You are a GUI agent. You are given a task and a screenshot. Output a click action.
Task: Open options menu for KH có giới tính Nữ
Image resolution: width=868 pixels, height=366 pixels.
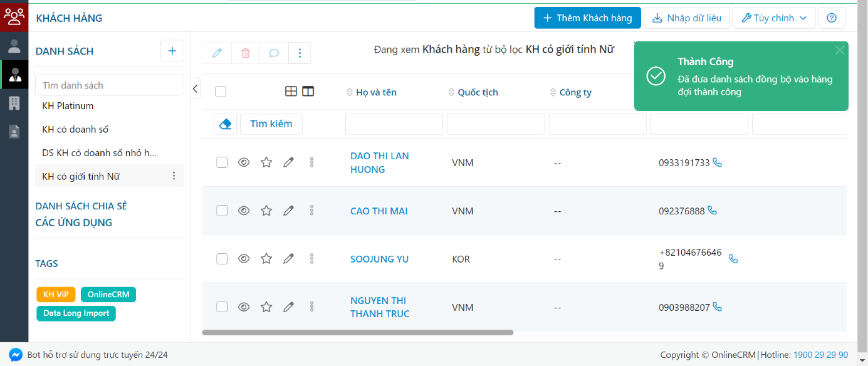[x=174, y=175]
